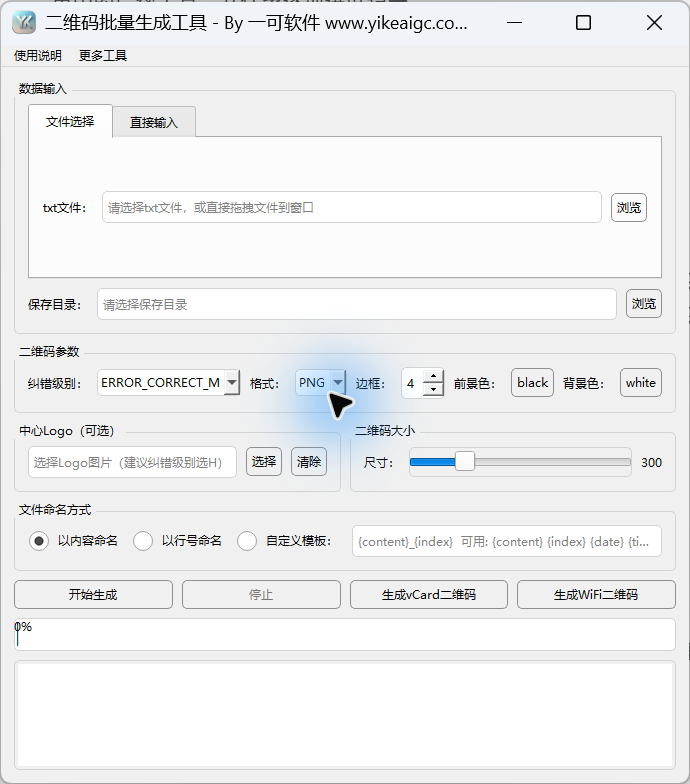Click the 300 size value text

click(652, 462)
